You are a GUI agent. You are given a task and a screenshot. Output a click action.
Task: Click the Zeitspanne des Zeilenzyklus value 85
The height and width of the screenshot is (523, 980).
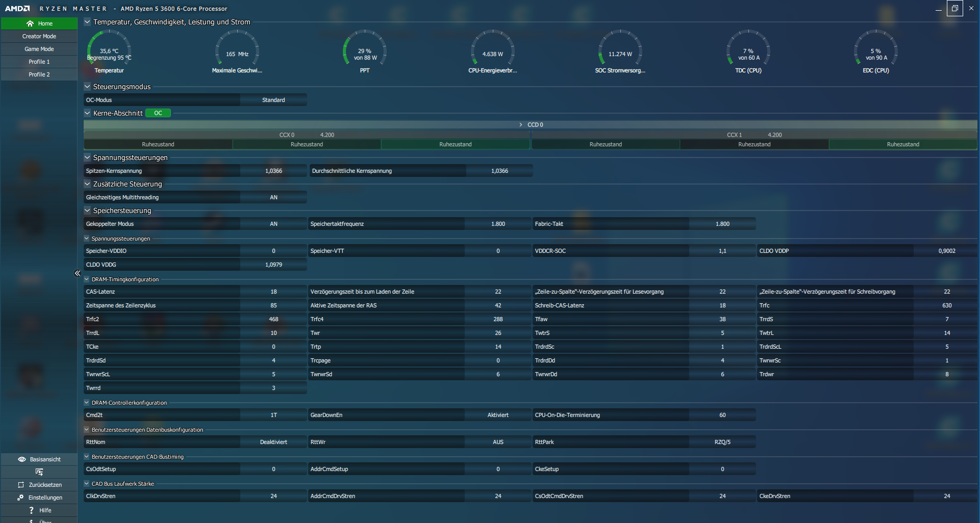point(273,305)
